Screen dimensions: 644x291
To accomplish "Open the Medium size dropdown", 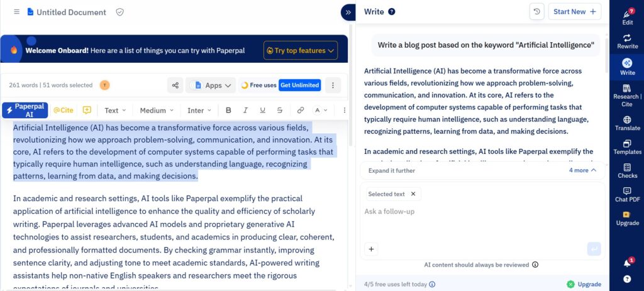I will point(157,111).
